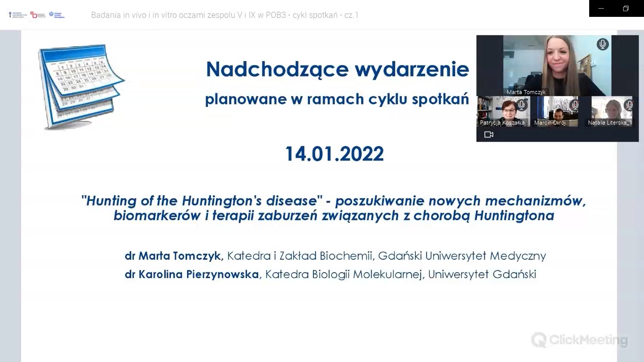
Task: Toggle Marta Tomczyk's microphone icon
Action: [602, 44]
